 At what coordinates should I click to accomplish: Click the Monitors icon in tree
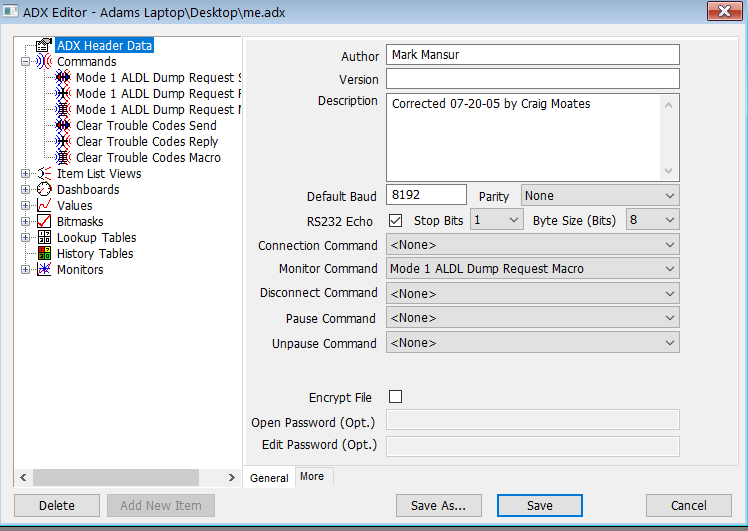point(44,270)
